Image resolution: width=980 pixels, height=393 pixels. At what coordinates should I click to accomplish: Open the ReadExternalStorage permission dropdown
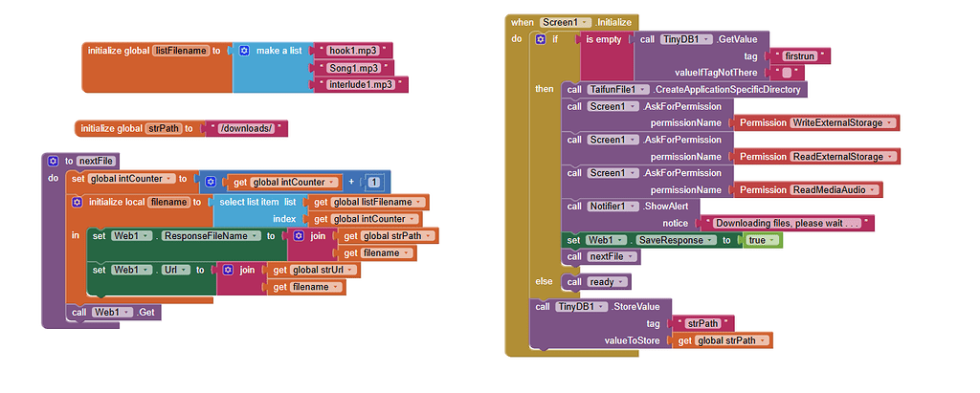[x=889, y=156]
